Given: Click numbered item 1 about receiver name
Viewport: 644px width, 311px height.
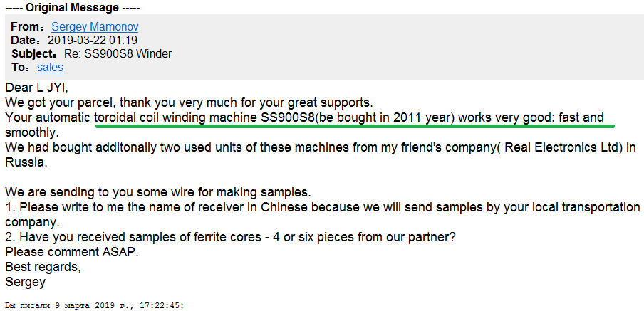Looking at the screenshot, I should pyautogui.click(x=323, y=214).
